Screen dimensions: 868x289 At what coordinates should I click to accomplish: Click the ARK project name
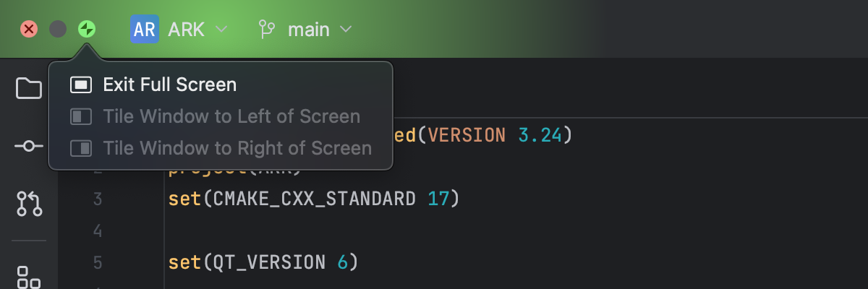[x=187, y=30]
